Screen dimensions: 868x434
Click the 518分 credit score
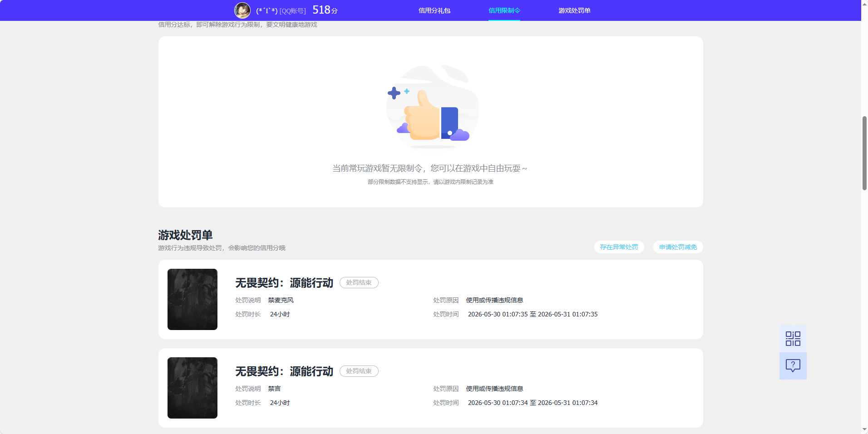point(325,10)
